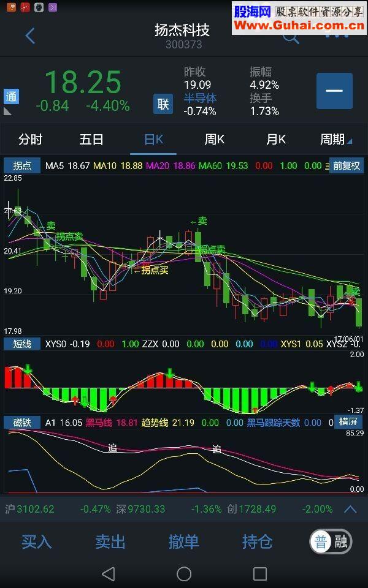Toggle the 普/融 account switch
Screen dimensions: 368x588
tap(331, 542)
